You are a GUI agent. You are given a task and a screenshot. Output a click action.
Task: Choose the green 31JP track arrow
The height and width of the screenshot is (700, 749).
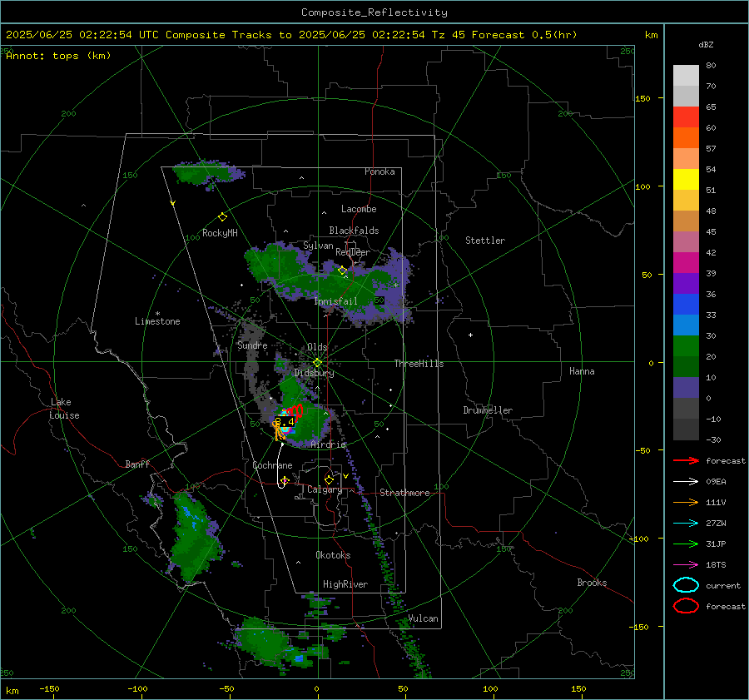tap(686, 544)
